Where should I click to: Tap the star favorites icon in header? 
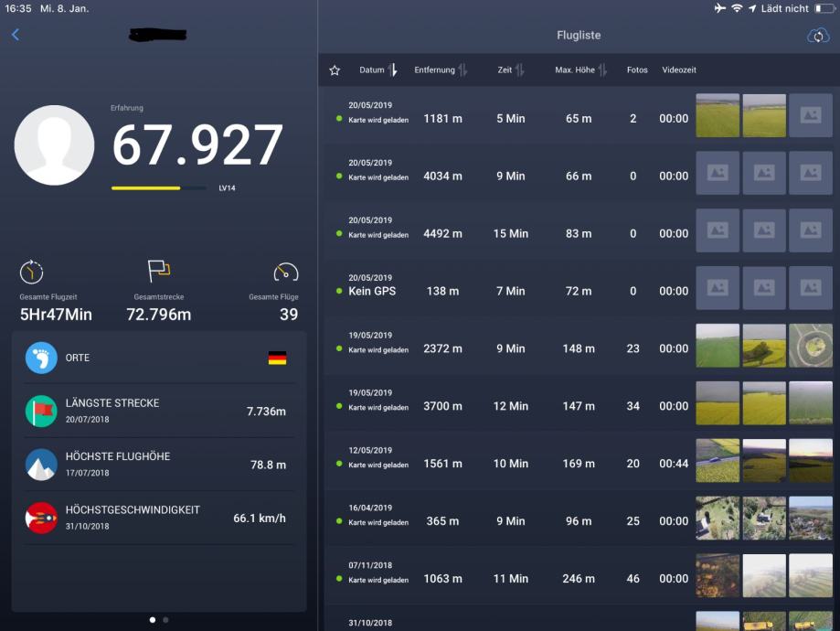click(x=335, y=70)
